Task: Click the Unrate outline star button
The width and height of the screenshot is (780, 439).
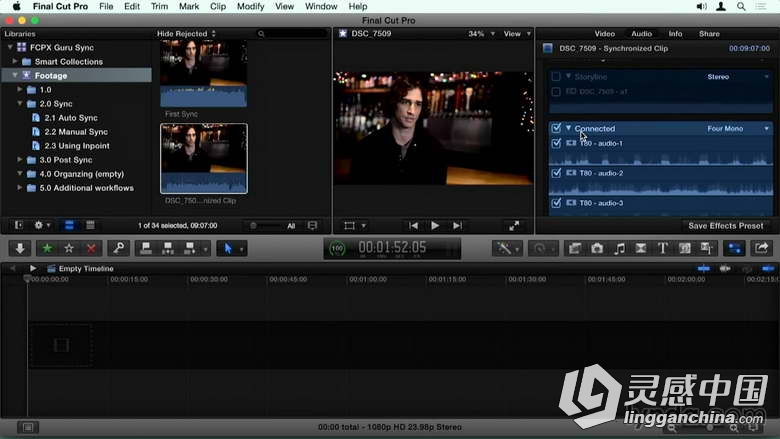Action: [69, 248]
